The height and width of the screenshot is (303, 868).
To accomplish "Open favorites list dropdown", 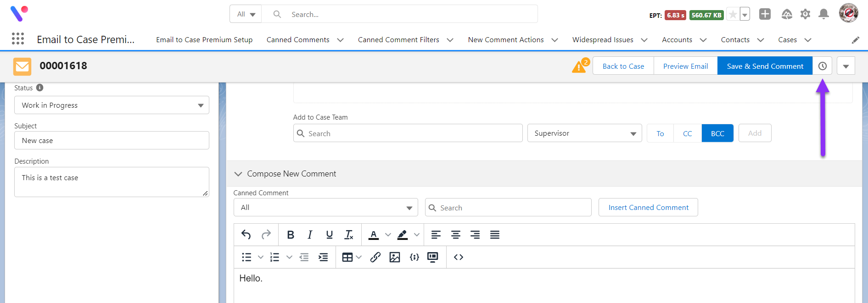I will click(x=745, y=15).
